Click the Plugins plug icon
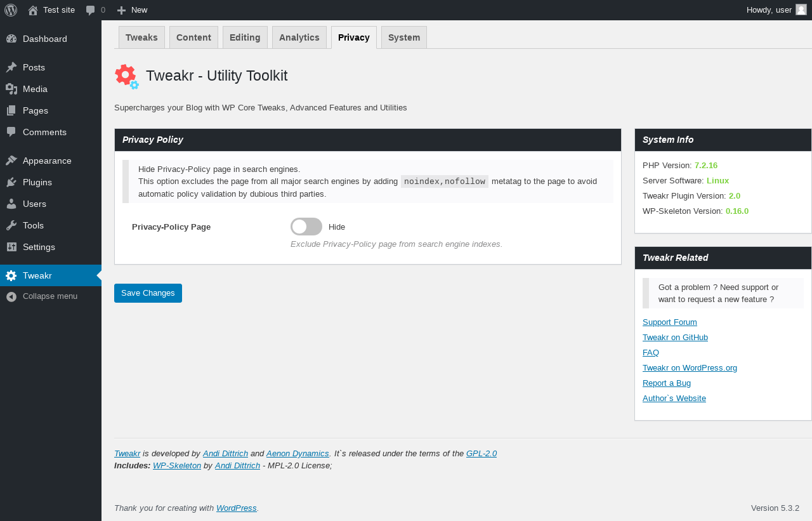Screen dimensions: 812x521 pyautogui.click(x=11, y=182)
